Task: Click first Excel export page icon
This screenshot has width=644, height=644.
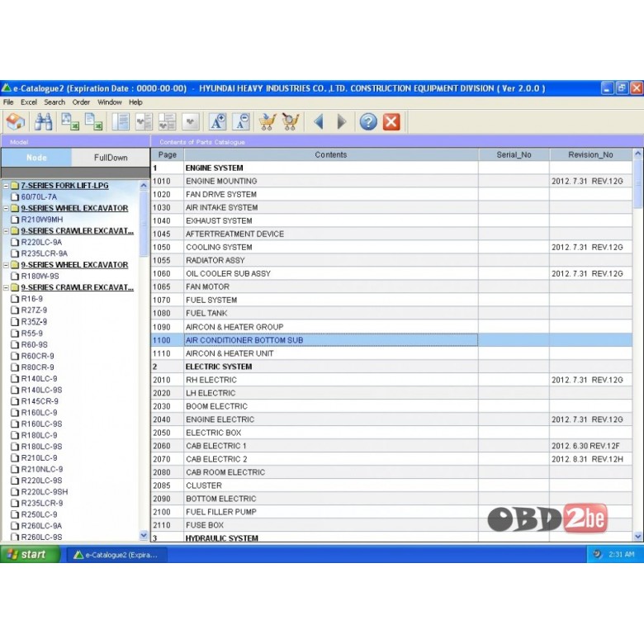Action: (x=70, y=122)
